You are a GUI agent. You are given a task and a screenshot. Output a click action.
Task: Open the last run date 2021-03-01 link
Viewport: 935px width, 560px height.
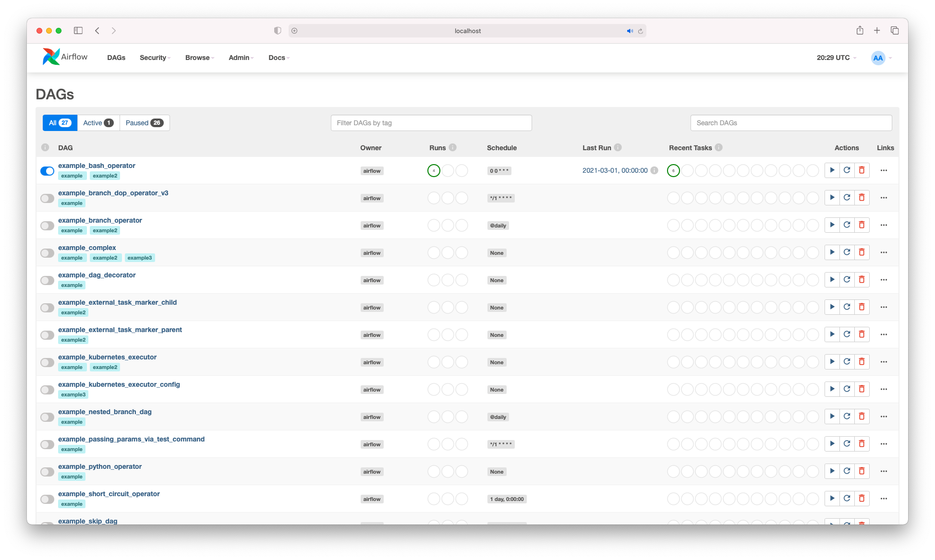[x=615, y=170]
